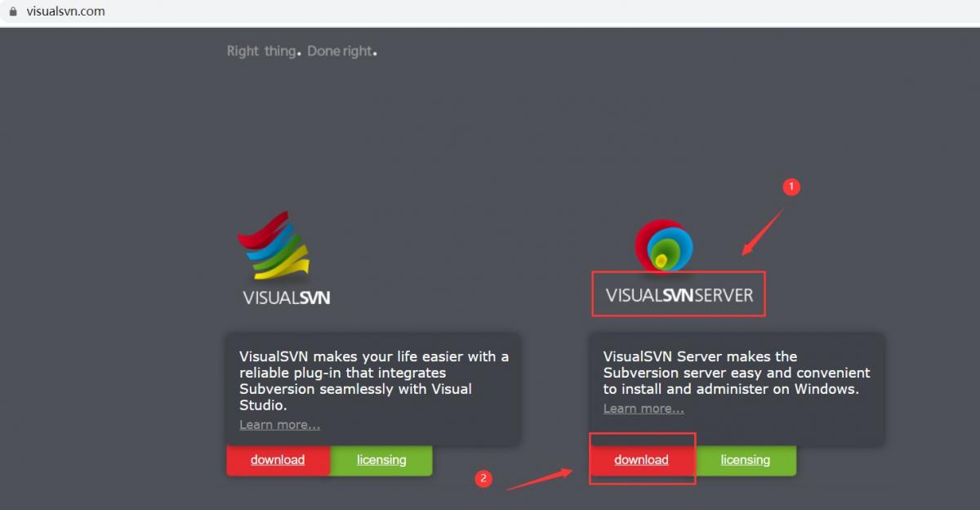Click the VISUALSVN wordmark under striped logo
This screenshot has height=510, width=980.
(x=287, y=297)
